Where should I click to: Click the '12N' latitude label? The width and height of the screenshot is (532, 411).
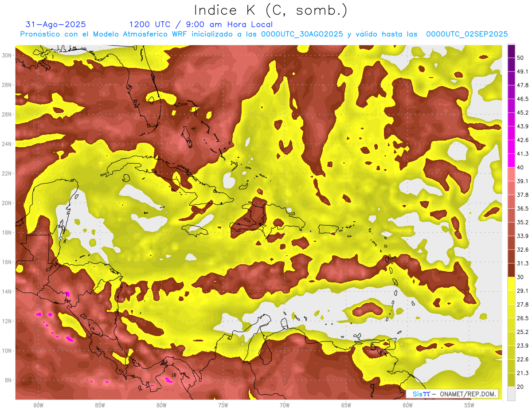[7, 321]
